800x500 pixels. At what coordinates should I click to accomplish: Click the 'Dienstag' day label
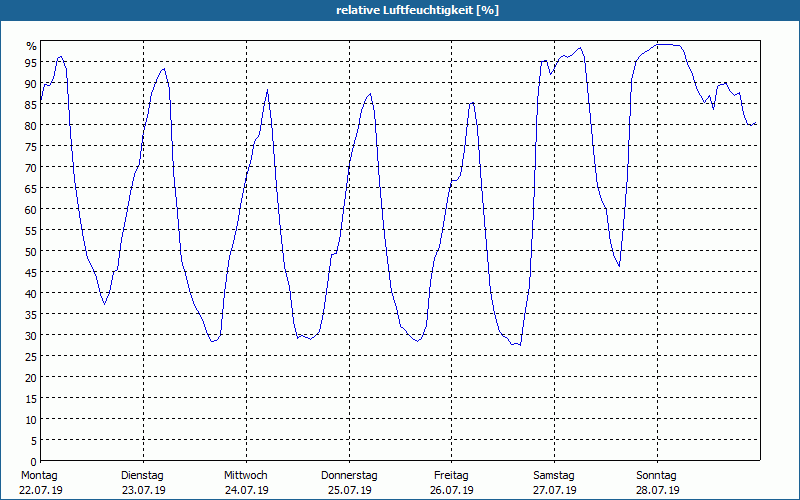(x=142, y=476)
